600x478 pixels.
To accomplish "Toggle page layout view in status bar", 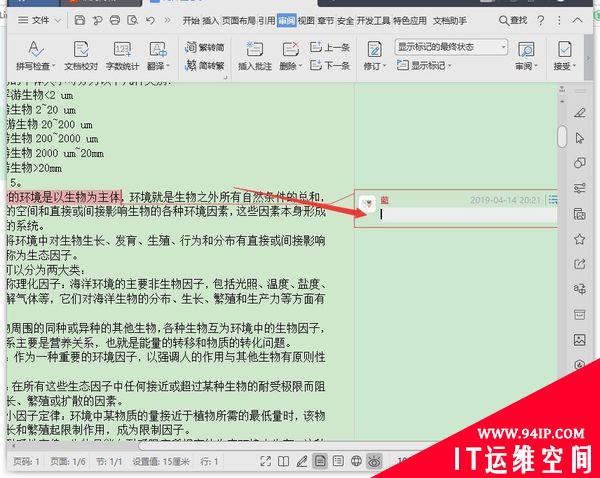I will [x=320, y=461].
